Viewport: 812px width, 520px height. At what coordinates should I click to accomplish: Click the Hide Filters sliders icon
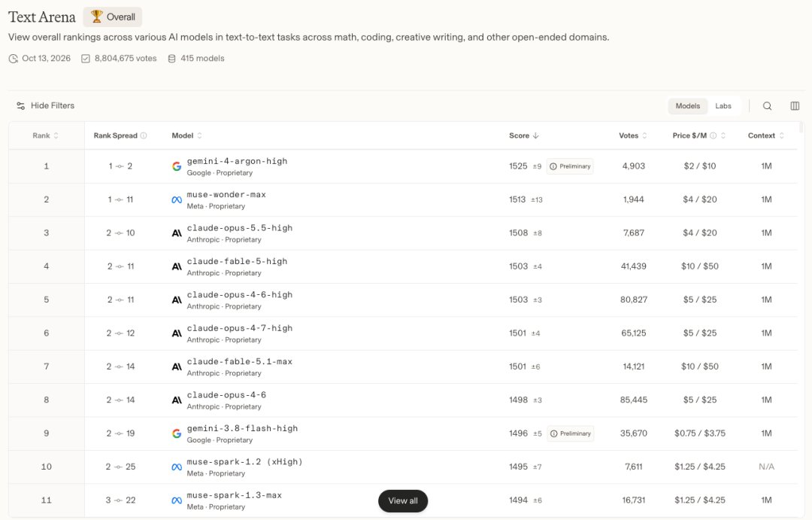click(x=21, y=106)
